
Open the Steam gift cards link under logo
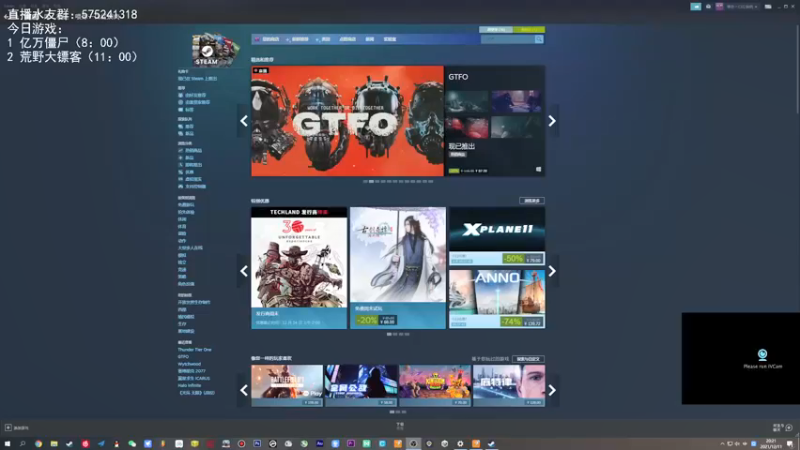(x=197, y=79)
